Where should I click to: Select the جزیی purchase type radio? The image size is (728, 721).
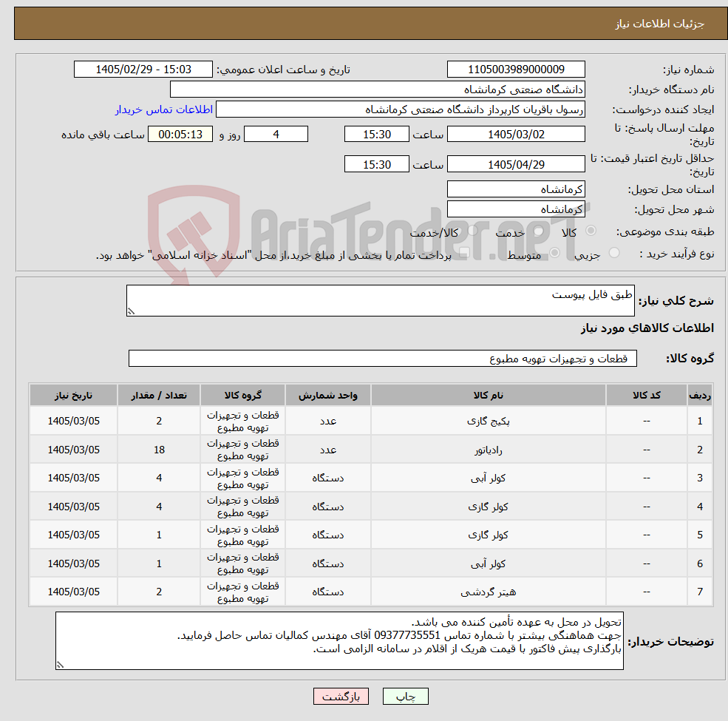[614, 253]
